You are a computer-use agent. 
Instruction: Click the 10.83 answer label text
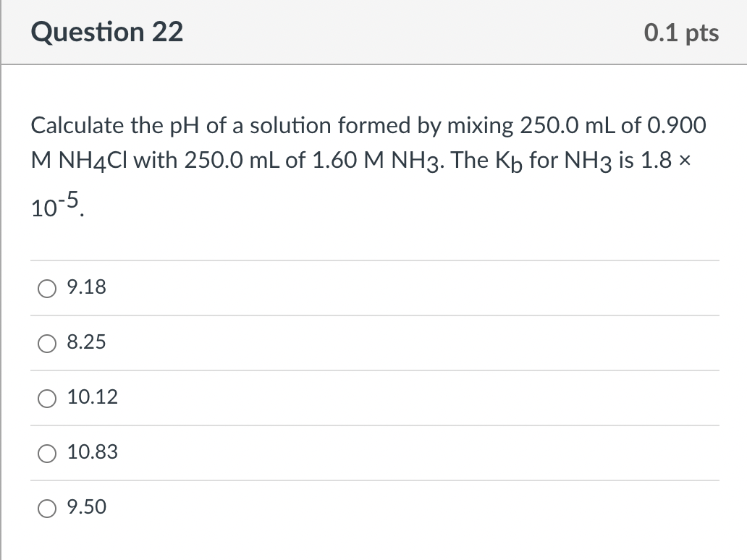[93, 452]
